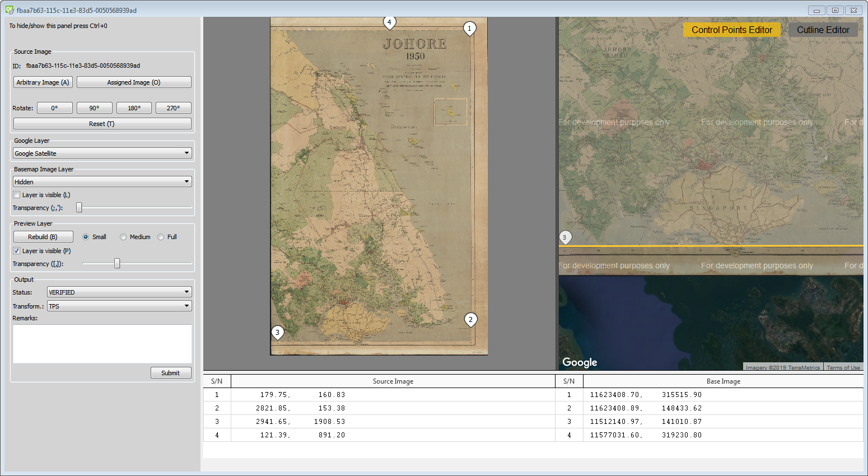Click the application icon in title bar
Viewport: 868px width, 476px height.
tap(8, 10)
